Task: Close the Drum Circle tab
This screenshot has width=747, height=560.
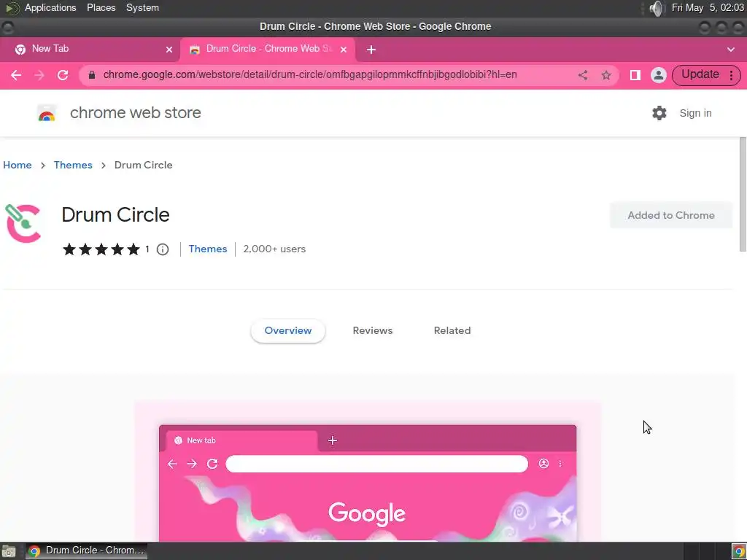Action: click(x=344, y=50)
